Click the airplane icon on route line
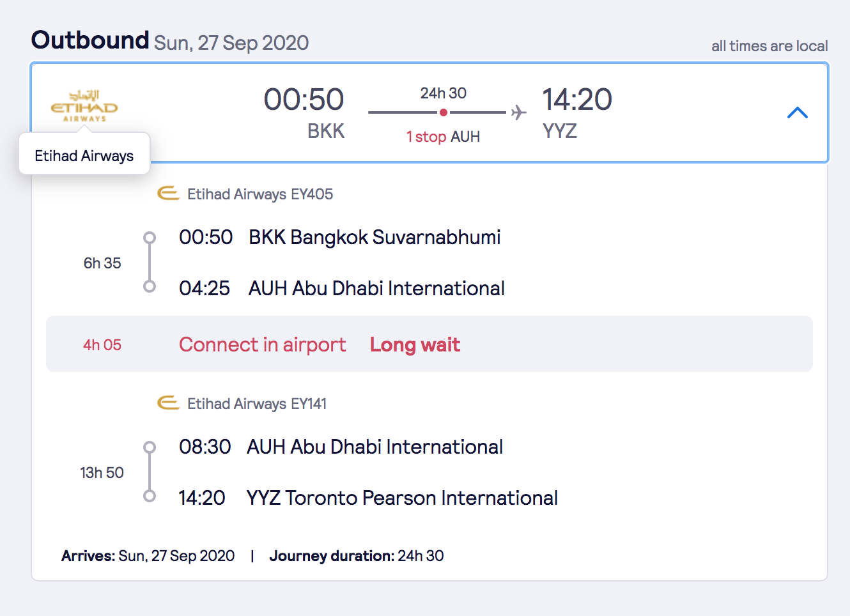This screenshot has height=616, width=850. point(518,112)
